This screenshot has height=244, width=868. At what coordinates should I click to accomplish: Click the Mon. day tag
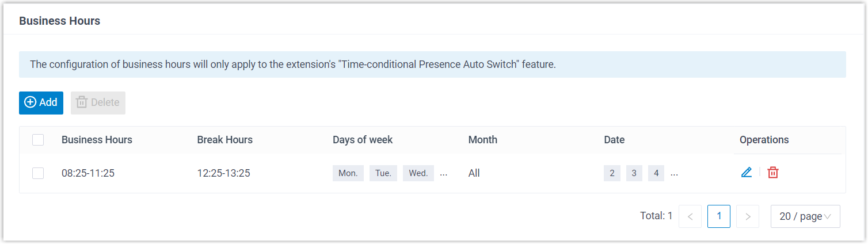coord(348,173)
